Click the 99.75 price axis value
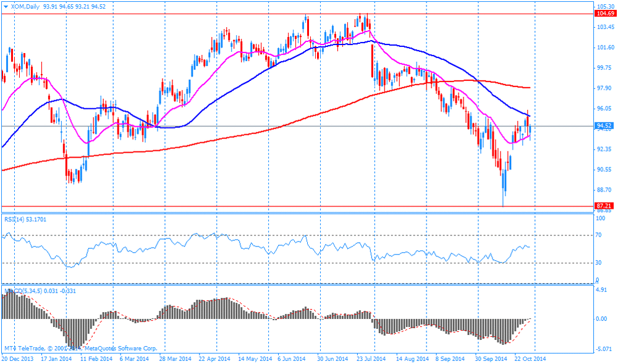The height and width of the screenshot is (364, 618). (604, 68)
